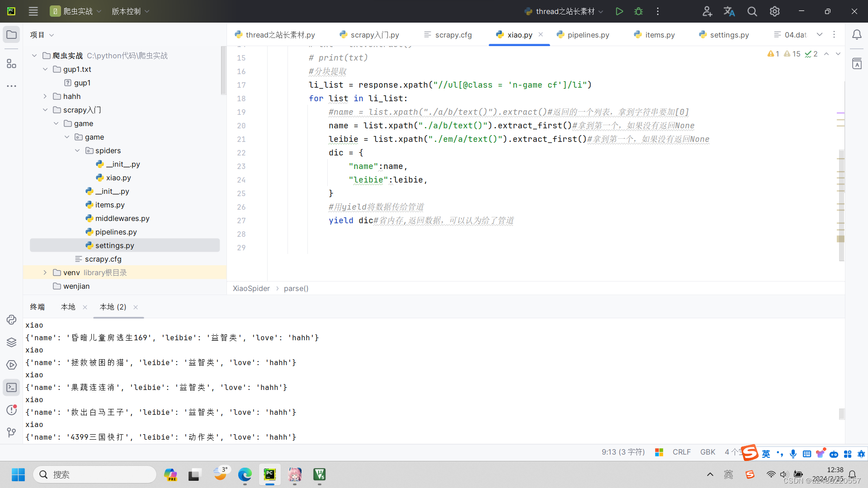This screenshot has width=868, height=488.
Task: Collapse the spiders folder node
Action: (x=77, y=150)
